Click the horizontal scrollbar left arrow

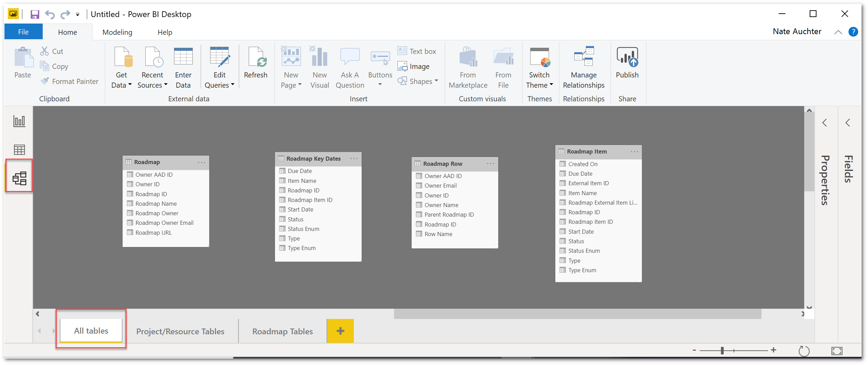(x=38, y=314)
